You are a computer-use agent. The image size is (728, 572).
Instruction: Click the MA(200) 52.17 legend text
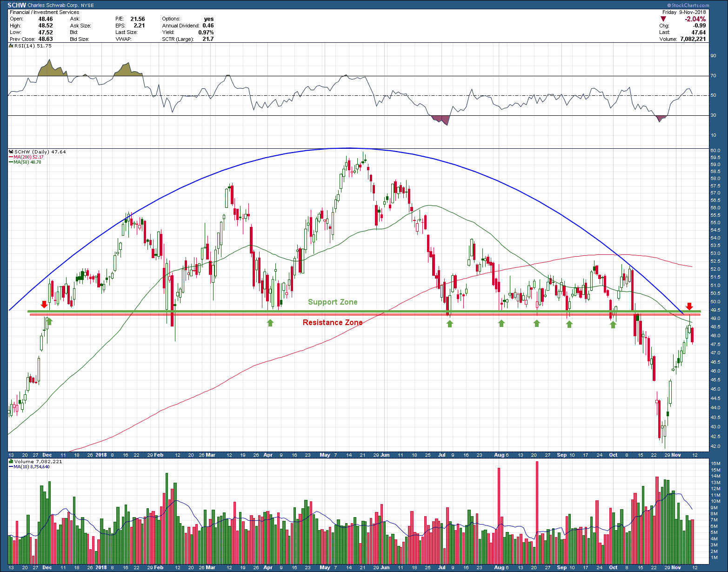coord(28,157)
